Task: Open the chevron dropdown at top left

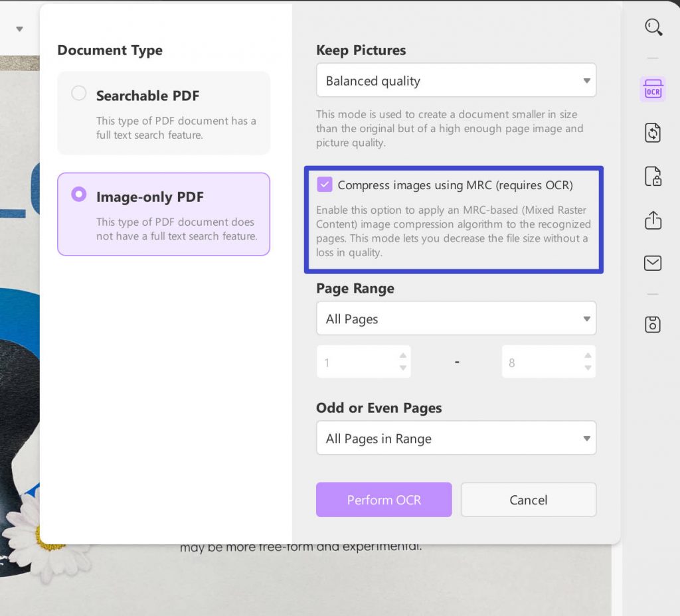Action: tap(19, 29)
